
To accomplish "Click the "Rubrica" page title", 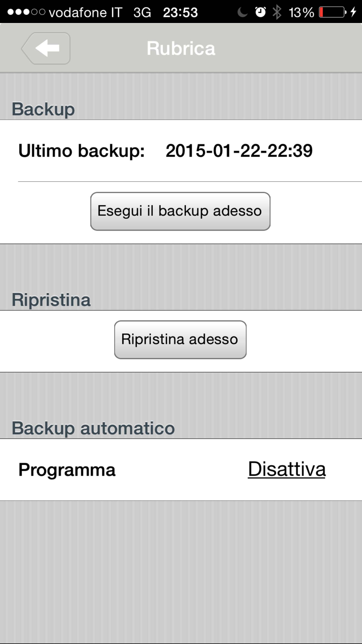I will click(x=181, y=48).
